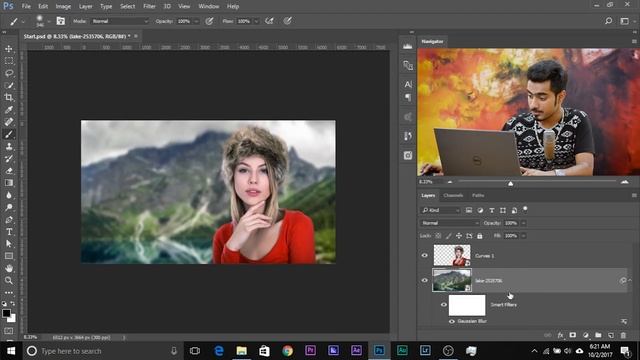Open the File menu
Viewport: 640px width, 360px height.
point(26,7)
